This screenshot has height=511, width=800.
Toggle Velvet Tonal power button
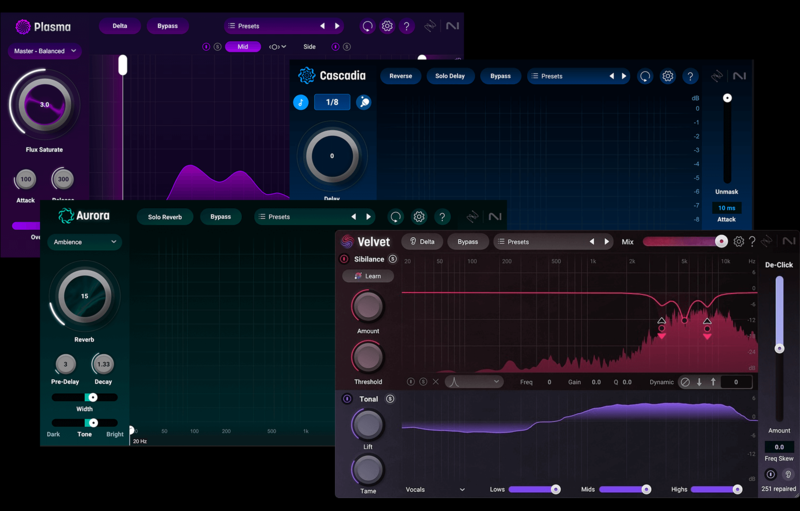347,399
